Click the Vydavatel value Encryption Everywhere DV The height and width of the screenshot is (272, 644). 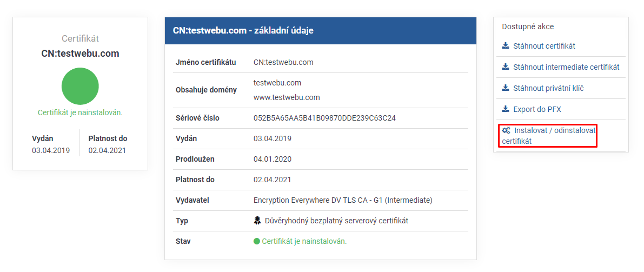click(343, 201)
